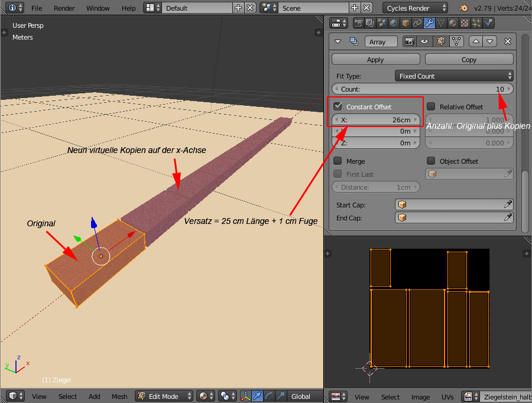Open the Render menu
Screen dimensions: 532x403
(x=64, y=8)
